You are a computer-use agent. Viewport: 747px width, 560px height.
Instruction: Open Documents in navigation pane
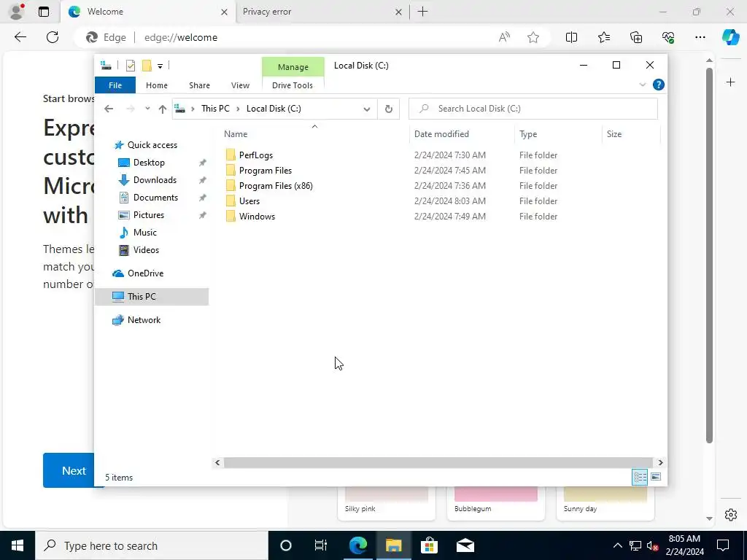coord(155,198)
